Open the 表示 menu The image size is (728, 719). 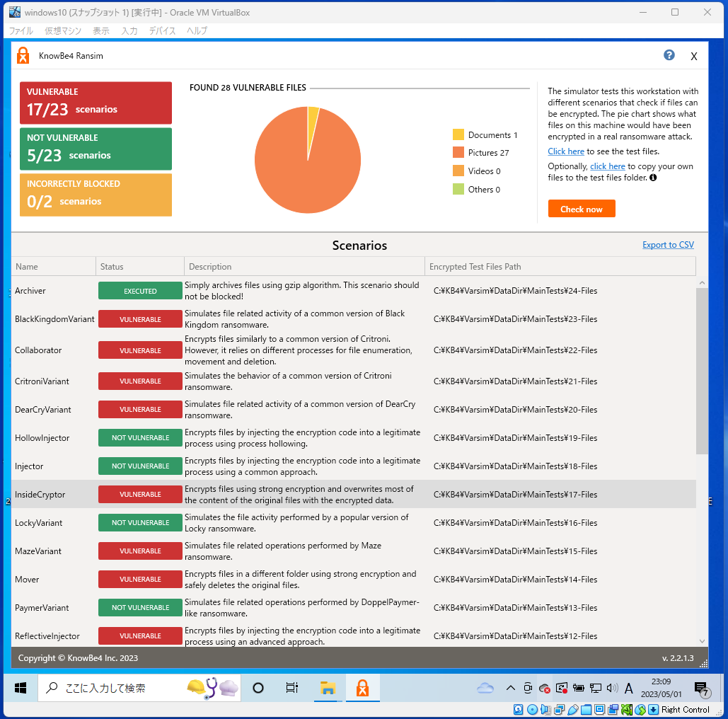[100, 30]
